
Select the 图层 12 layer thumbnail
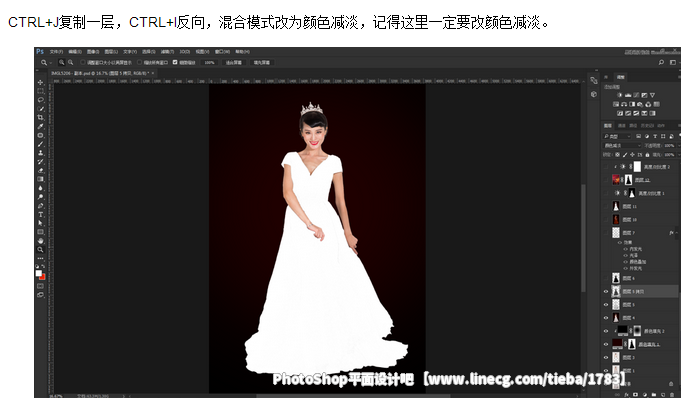pos(616,180)
